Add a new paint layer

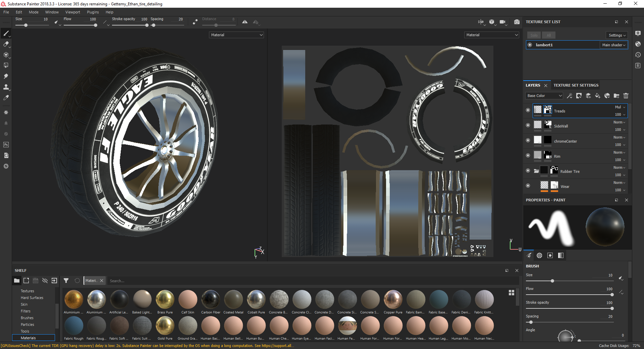coord(588,96)
